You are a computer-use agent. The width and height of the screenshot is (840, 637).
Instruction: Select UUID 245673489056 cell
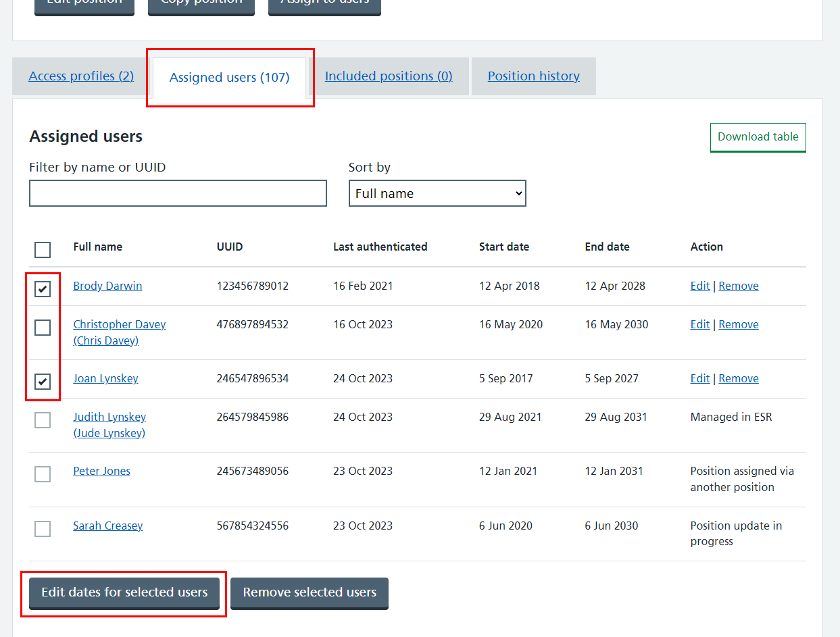click(253, 471)
